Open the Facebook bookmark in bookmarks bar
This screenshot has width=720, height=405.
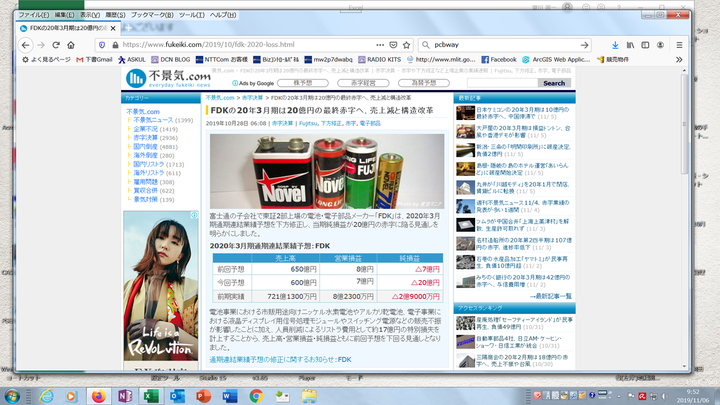[x=497, y=59]
